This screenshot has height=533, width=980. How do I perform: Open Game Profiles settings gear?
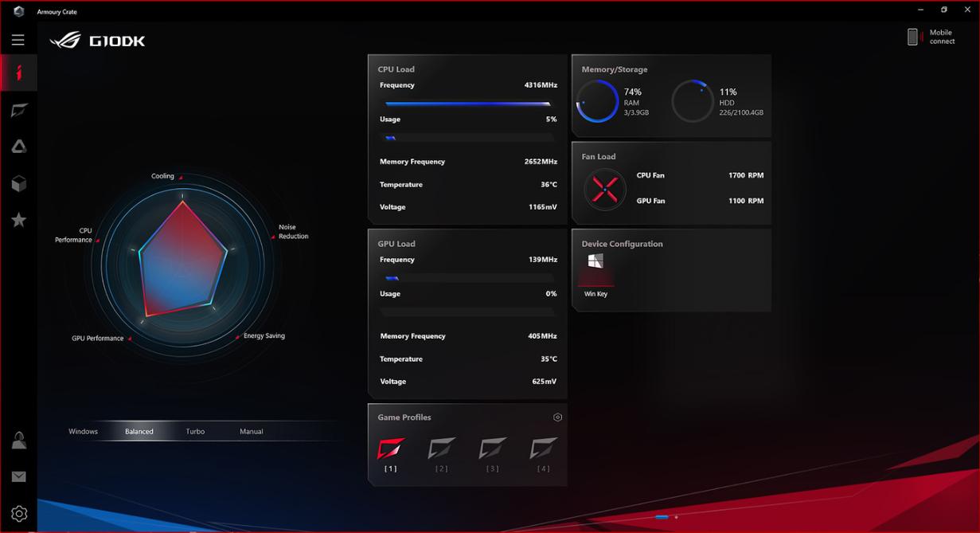(x=557, y=417)
